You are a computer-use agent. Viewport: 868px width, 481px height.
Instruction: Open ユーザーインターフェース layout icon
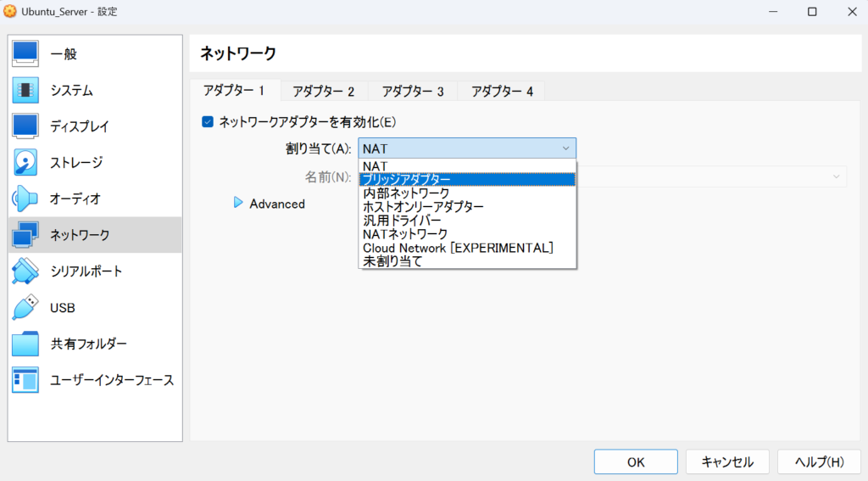25,380
